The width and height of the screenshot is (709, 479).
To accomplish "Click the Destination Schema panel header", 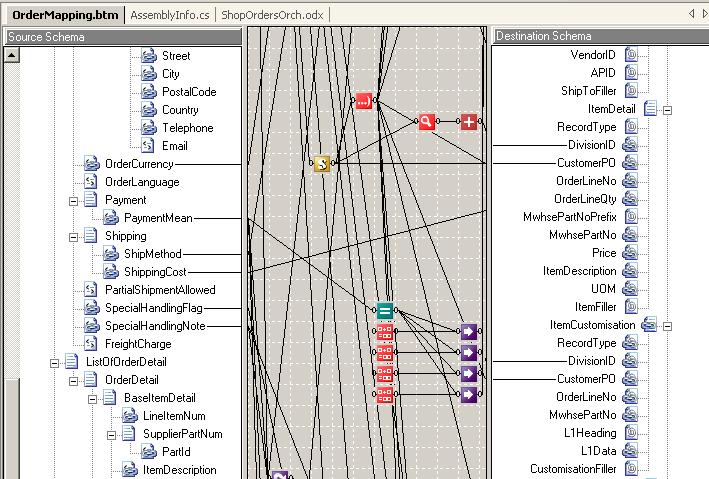I will pos(600,36).
